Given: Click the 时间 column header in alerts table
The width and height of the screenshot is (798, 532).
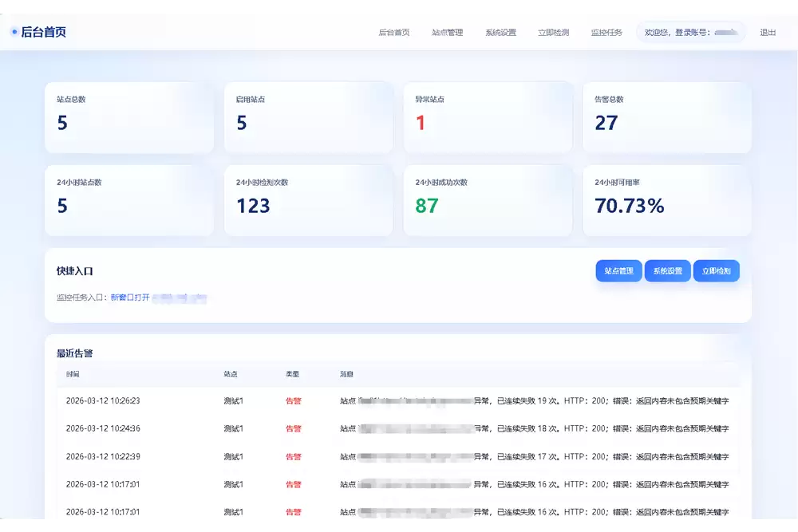Looking at the screenshot, I should tap(73, 374).
